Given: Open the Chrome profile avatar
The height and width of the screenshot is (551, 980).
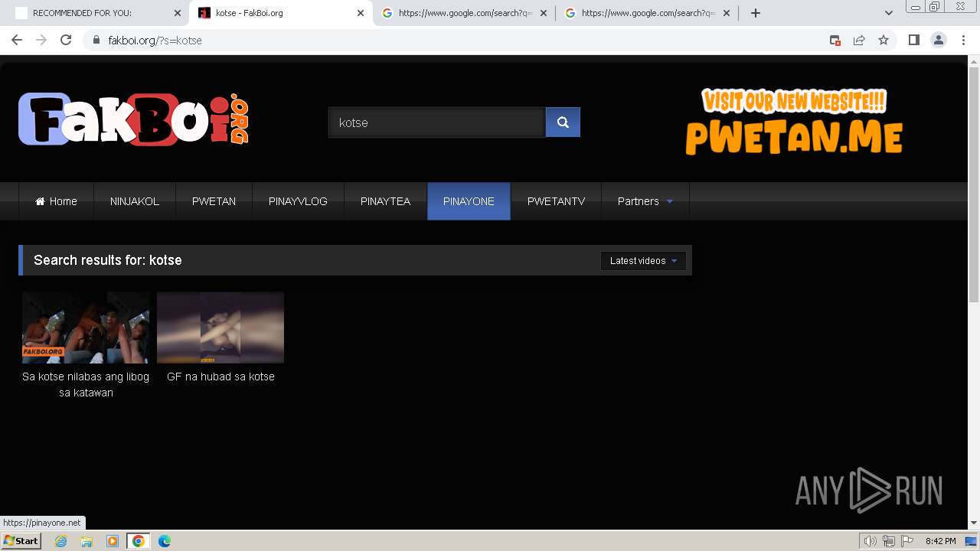Looking at the screenshot, I should click(x=939, y=40).
